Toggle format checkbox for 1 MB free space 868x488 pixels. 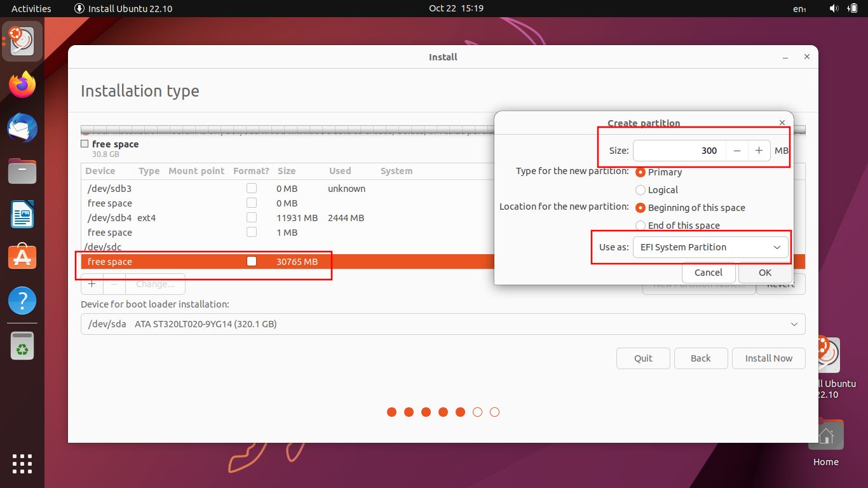pyautogui.click(x=252, y=232)
